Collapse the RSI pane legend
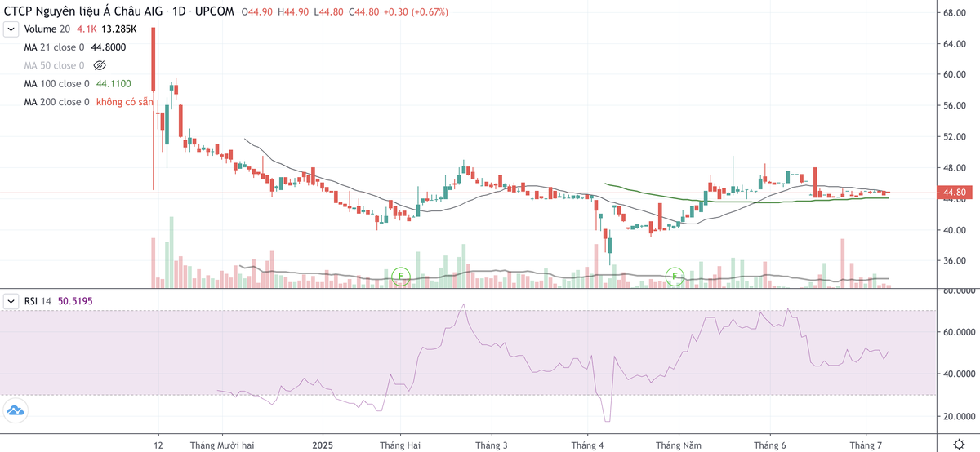980x452 pixels. tap(11, 301)
